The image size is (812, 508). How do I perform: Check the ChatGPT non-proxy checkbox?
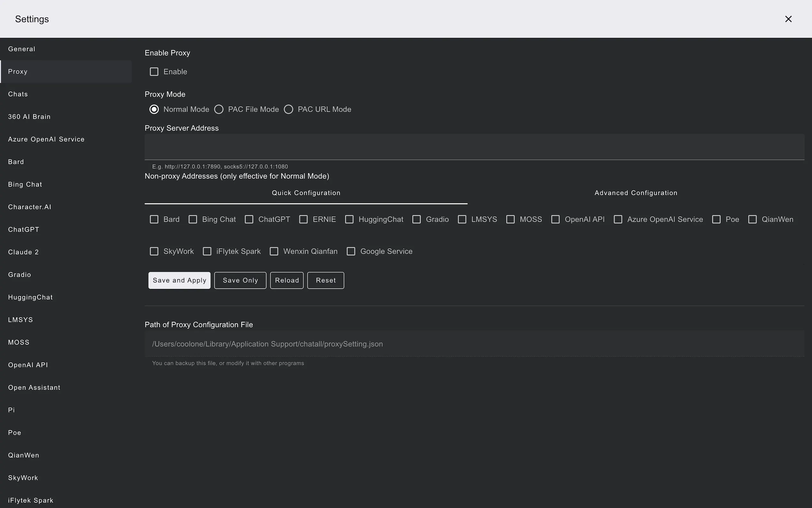pyautogui.click(x=249, y=219)
